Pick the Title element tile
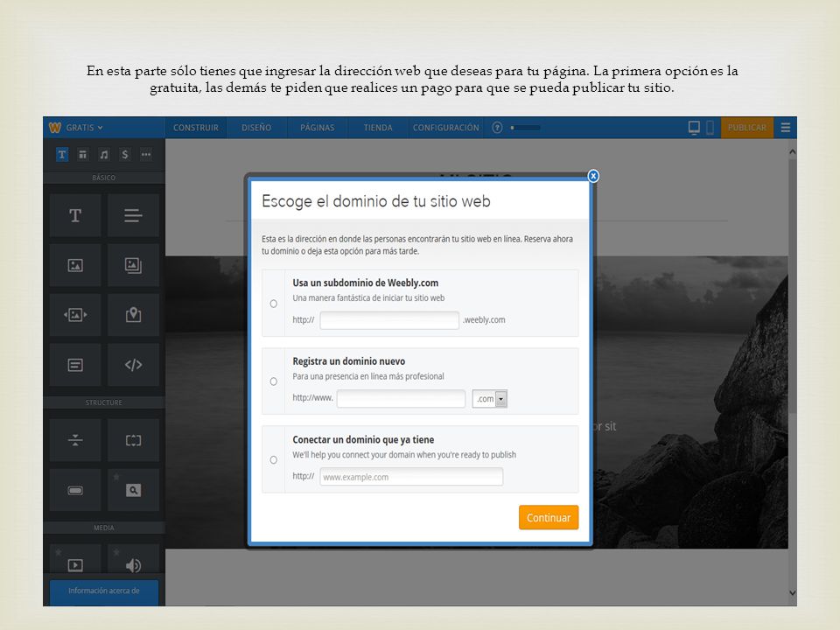Viewport: 840px width, 630px height. [x=75, y=215]
